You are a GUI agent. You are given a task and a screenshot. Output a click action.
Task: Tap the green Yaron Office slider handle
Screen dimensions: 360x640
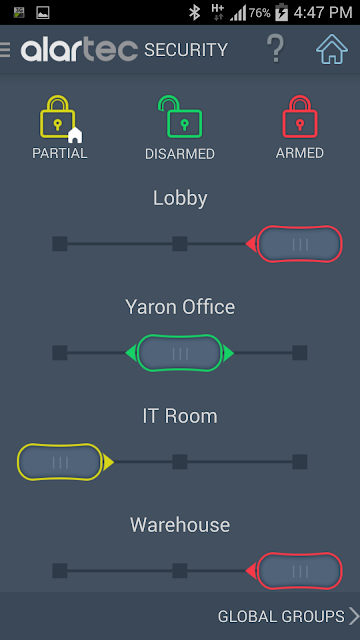coord(180,353)
